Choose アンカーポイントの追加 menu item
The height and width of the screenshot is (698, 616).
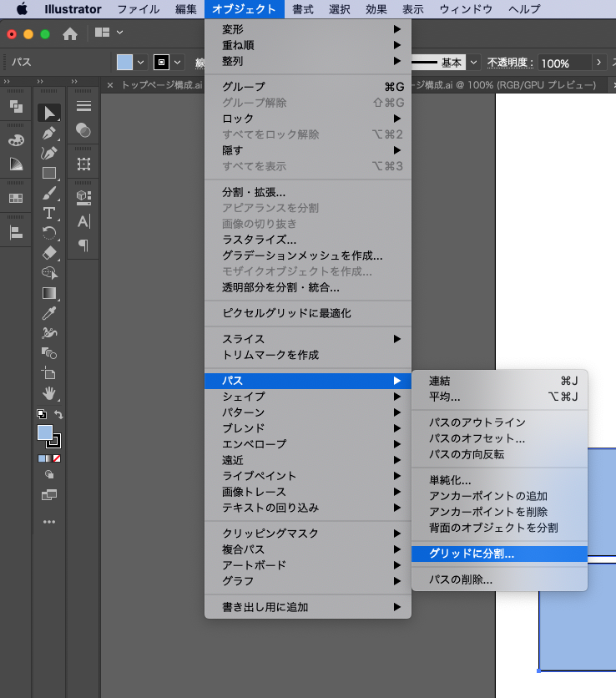click(499, 496)
